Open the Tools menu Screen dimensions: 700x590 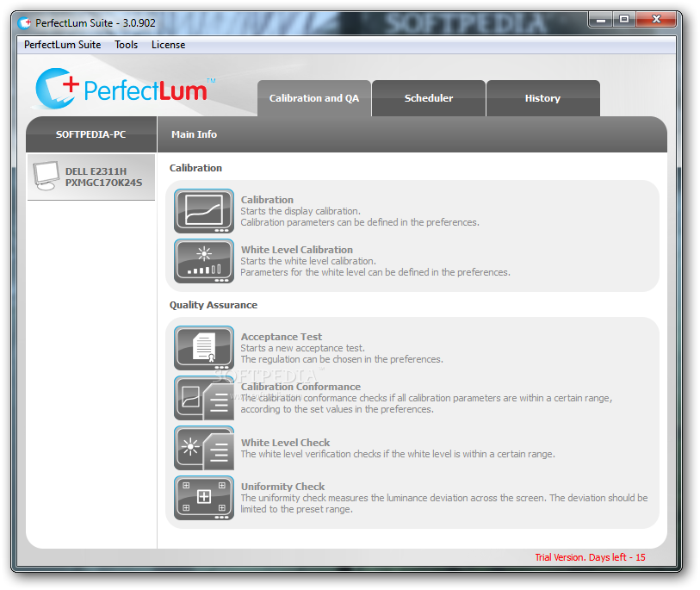click(126, 45)
